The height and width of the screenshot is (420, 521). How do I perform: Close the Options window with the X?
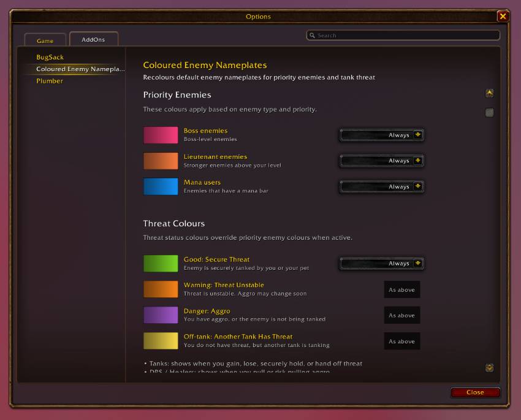click(x=503, y=16)
